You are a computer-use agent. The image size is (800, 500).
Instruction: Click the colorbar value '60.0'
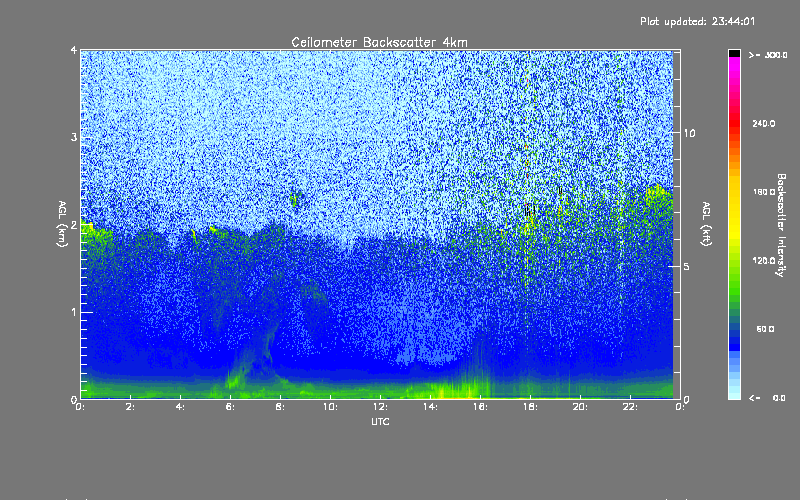[765, 329]
